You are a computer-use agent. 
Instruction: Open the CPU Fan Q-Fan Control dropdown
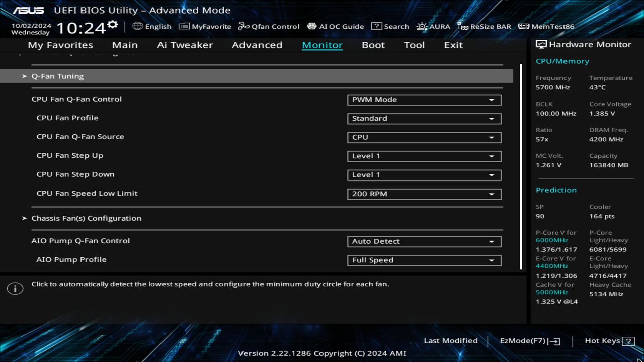(424, 100)
